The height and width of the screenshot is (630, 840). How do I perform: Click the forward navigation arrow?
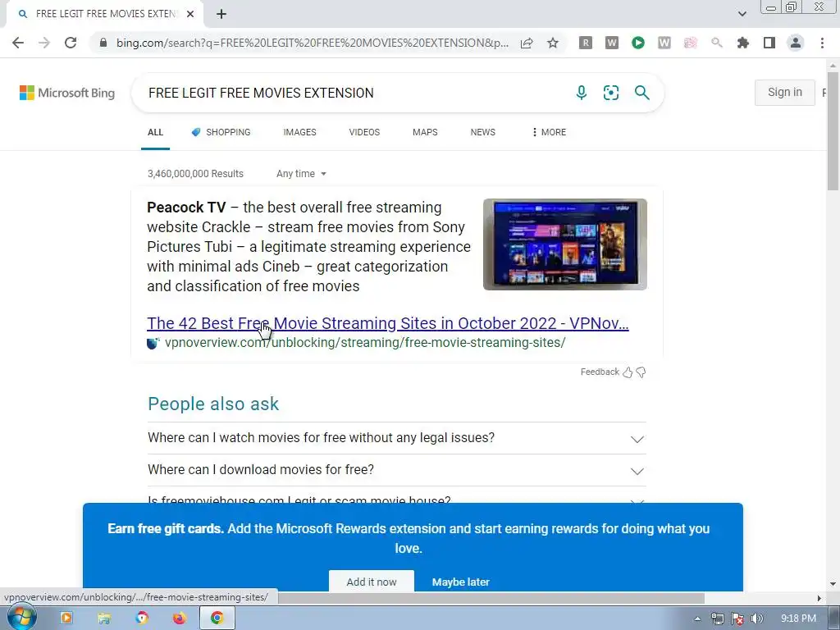(x=44, y=43)
